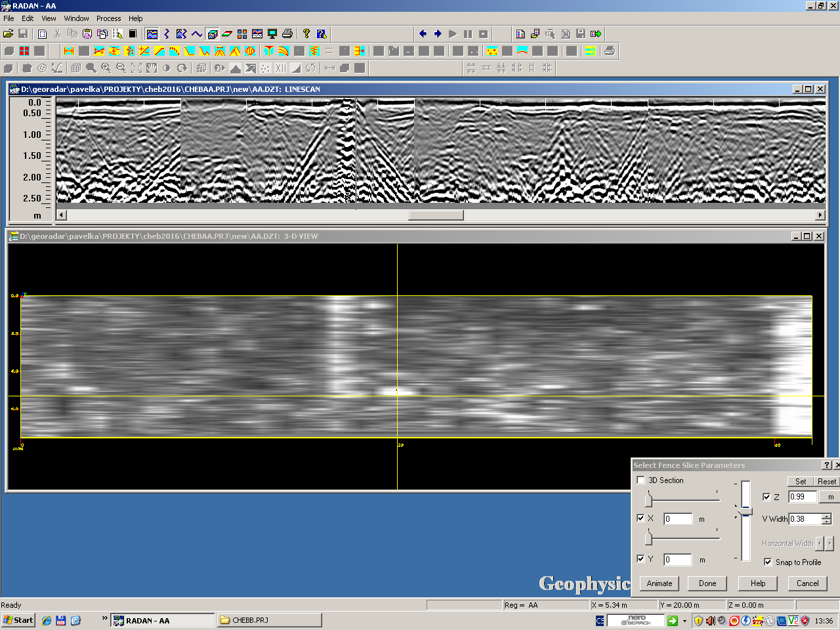The height and width of the screenshot is (630, 840).
Task: Click the Z unit 'm' button
Action: [x=830, y=497]
